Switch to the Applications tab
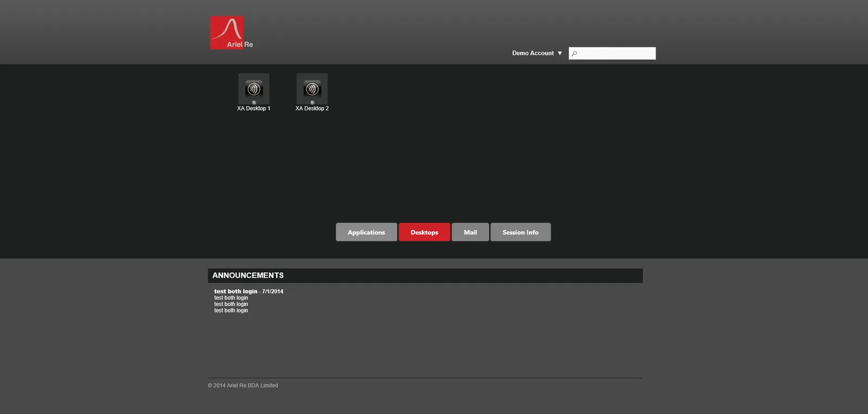The width and height of the screenshot is (868, 414). (366, 232)
